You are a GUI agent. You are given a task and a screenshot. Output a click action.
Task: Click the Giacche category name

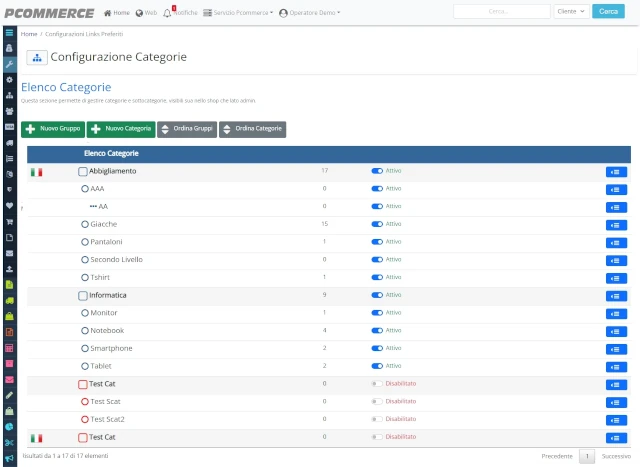click(104, 224)
